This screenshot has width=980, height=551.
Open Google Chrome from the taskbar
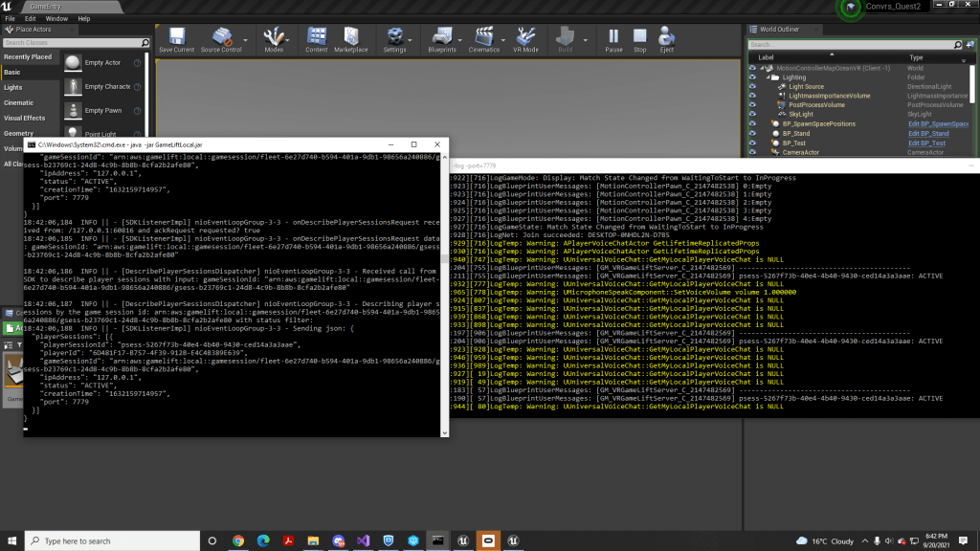coord(237,540)
